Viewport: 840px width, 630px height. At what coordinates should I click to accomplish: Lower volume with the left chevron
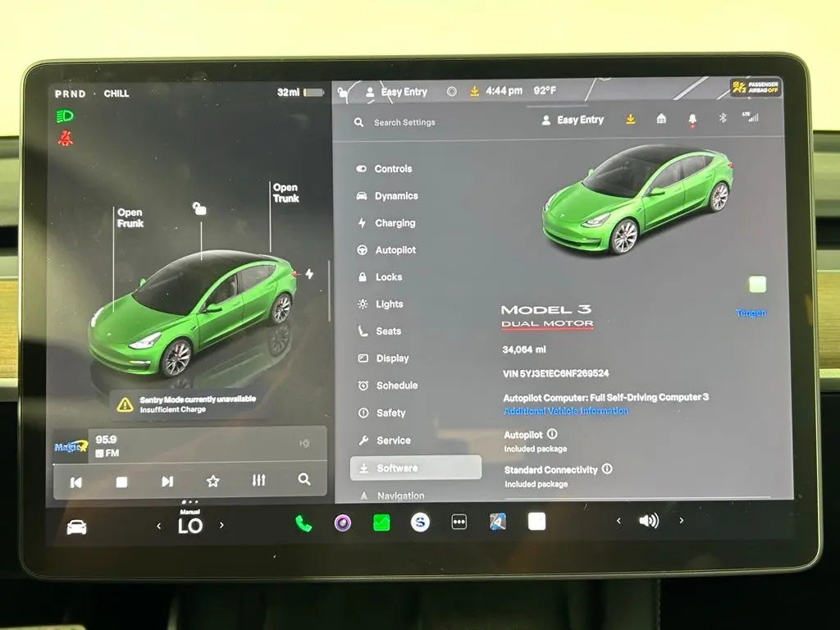click(x=619, y=521)
